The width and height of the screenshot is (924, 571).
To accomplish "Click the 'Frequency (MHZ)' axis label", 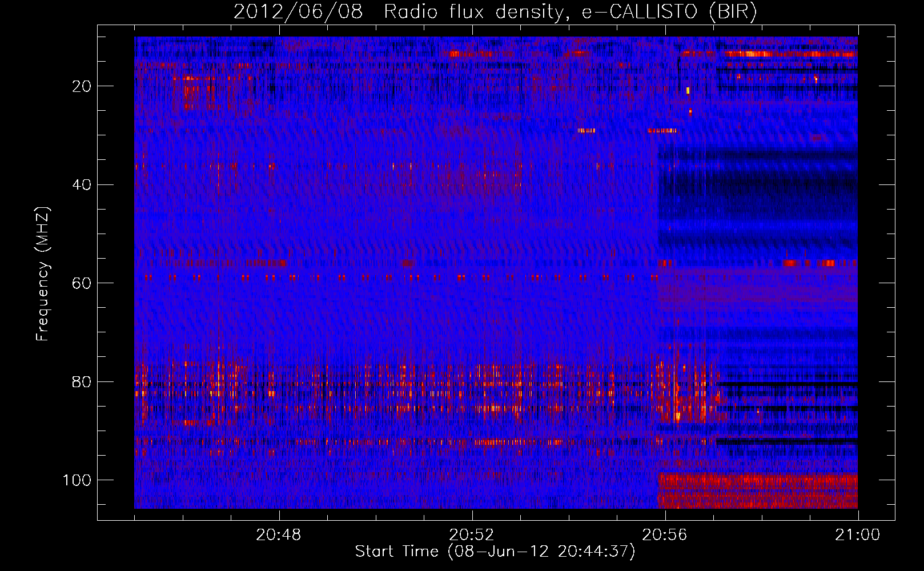I will point(43,274).
